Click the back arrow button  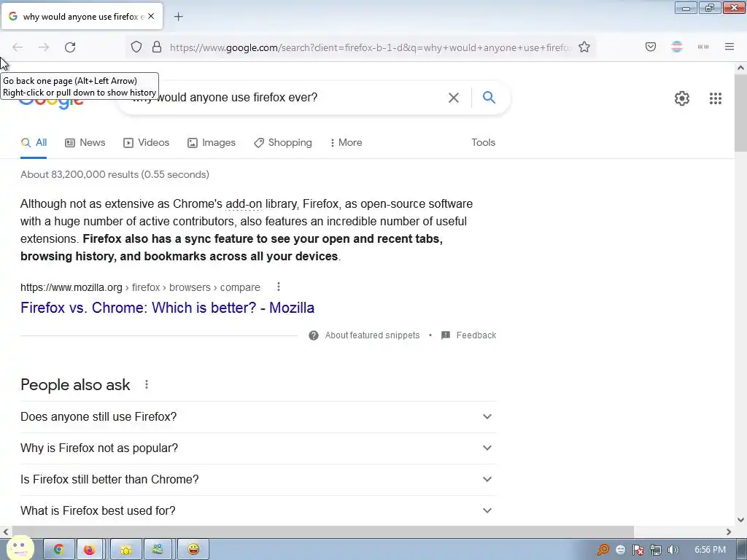(18, 47)
